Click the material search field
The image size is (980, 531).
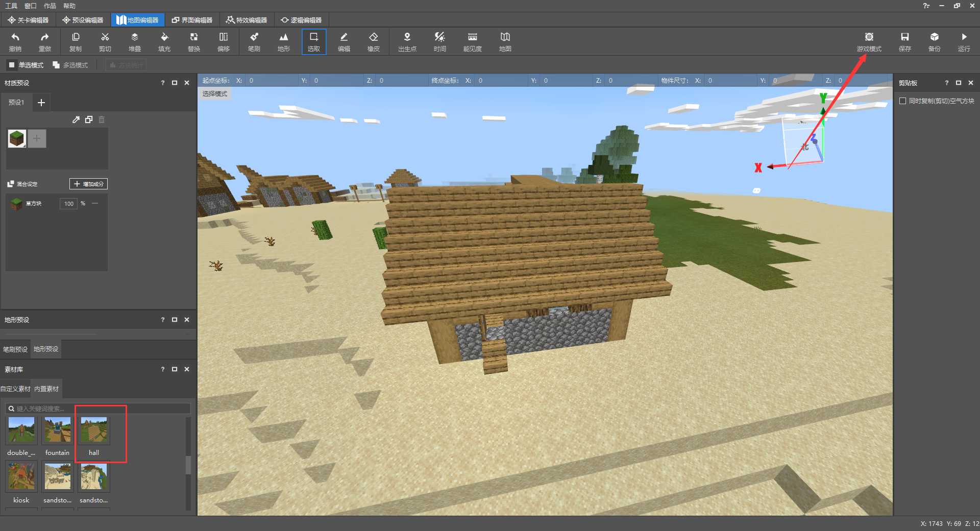point(98,408)
